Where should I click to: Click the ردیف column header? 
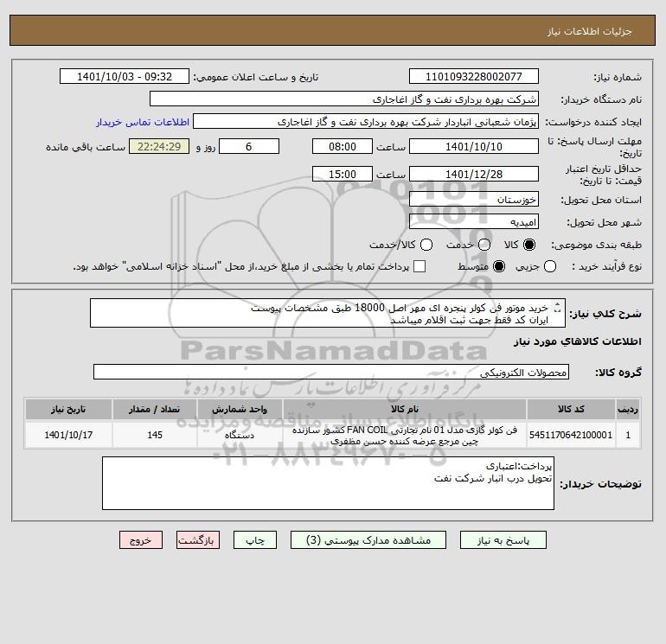(628, 409)
